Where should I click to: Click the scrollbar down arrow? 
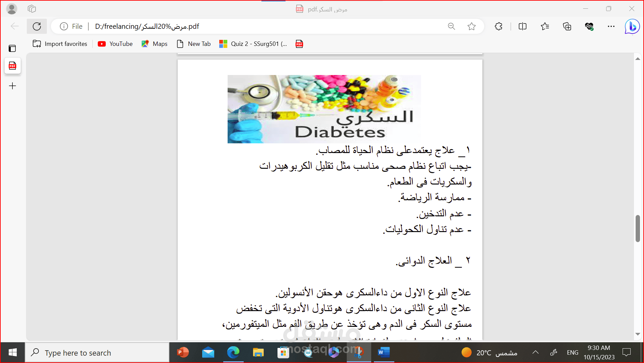pyautogui.click(x=638, y=334)
